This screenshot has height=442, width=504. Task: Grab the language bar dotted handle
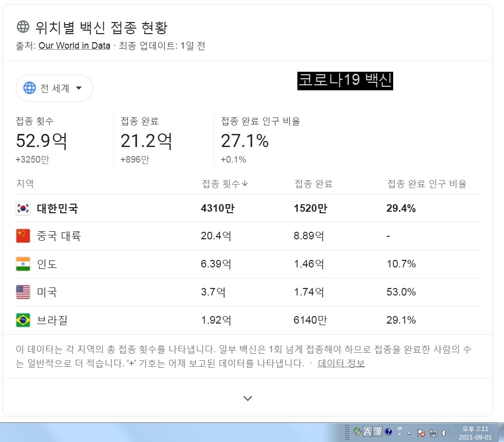click(x=347, y=432)
